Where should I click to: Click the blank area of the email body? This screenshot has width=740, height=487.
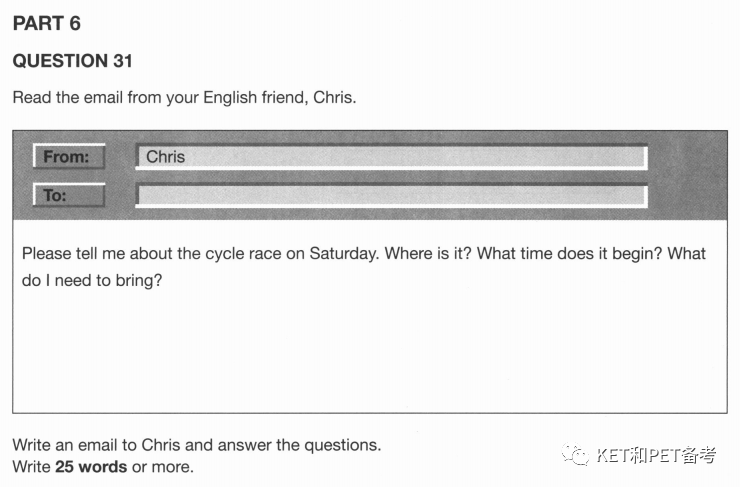370,354
